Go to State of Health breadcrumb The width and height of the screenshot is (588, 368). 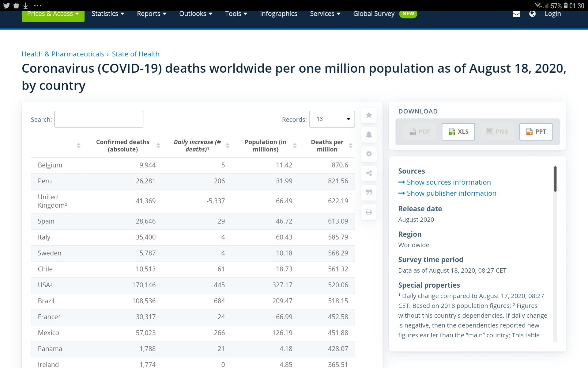pyautogui.click(x=136, y=54)
